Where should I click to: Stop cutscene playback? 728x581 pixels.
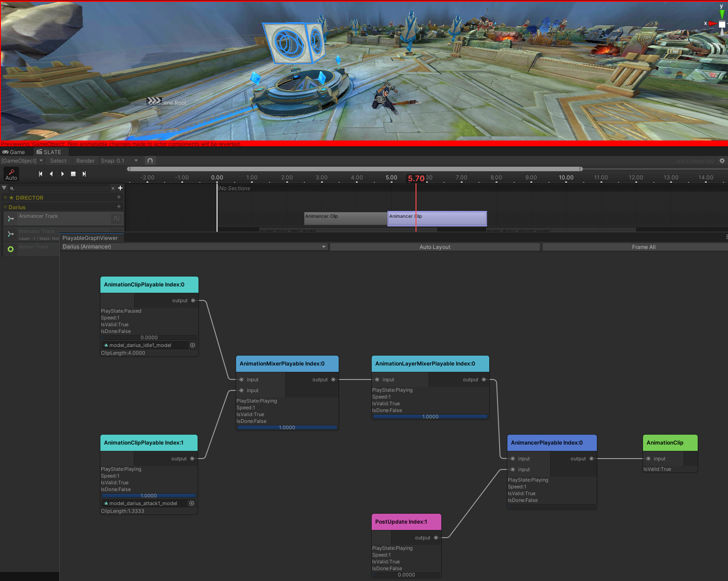click(73, 174)
